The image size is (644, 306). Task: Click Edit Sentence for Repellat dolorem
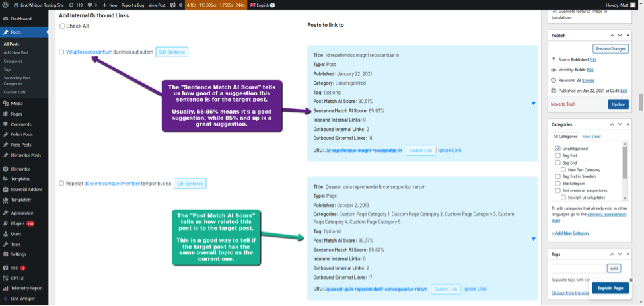(190, 184)
